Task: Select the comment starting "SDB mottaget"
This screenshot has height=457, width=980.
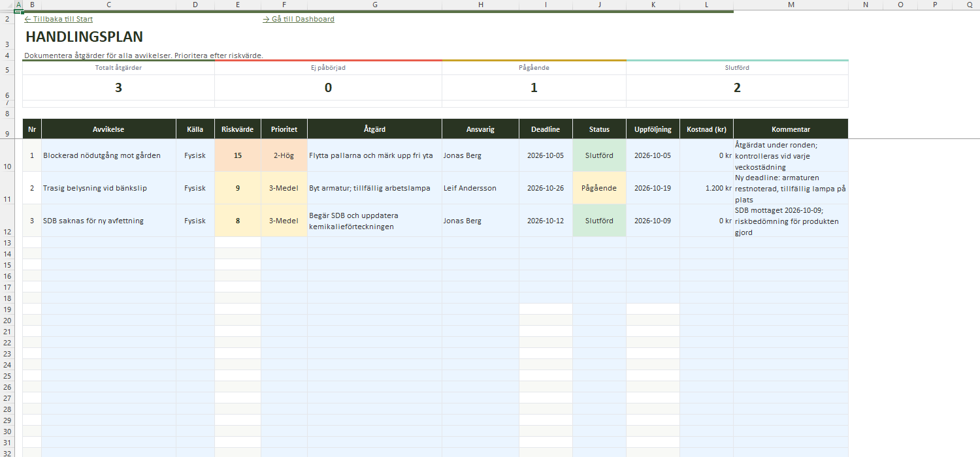Action: pos(791,221)
